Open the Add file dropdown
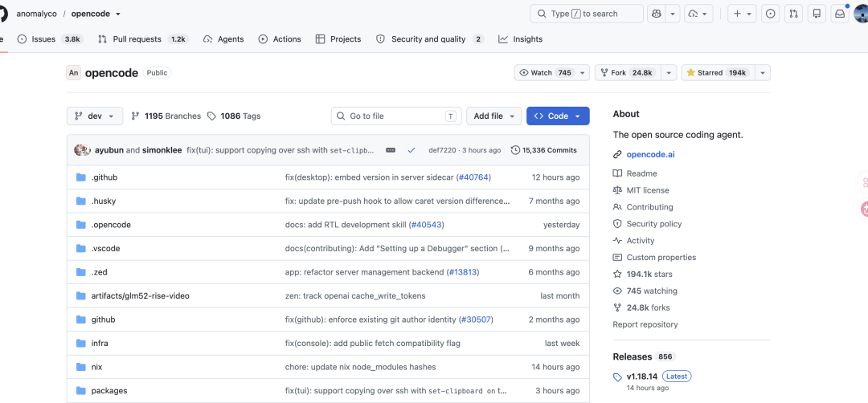This screenshot has height=403, width=868. tap(493, 116)
